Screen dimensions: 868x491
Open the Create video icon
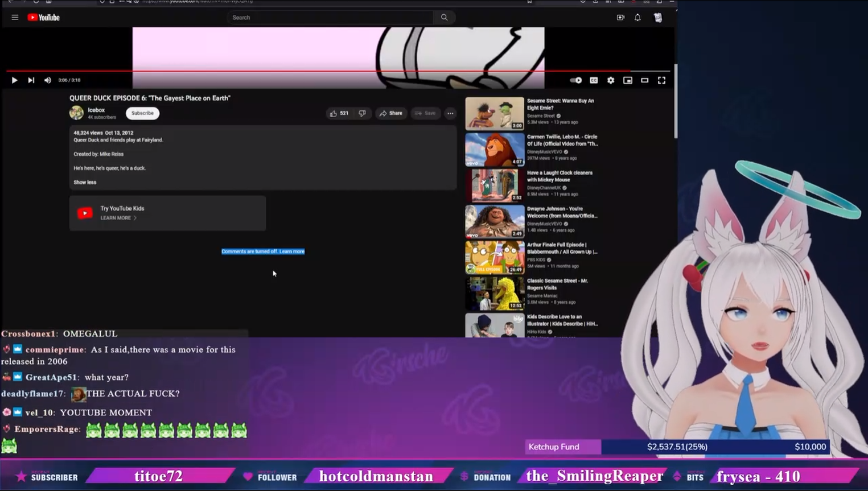pos(620,18)
